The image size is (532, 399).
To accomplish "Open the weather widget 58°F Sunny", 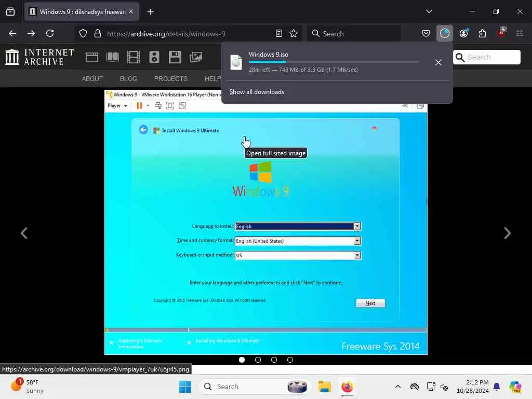I will 27,387.
